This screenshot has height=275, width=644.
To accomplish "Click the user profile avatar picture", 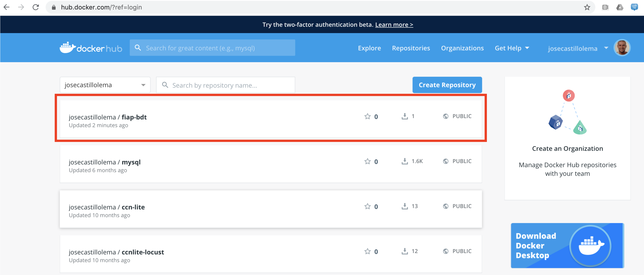I will tap(622, 48).
